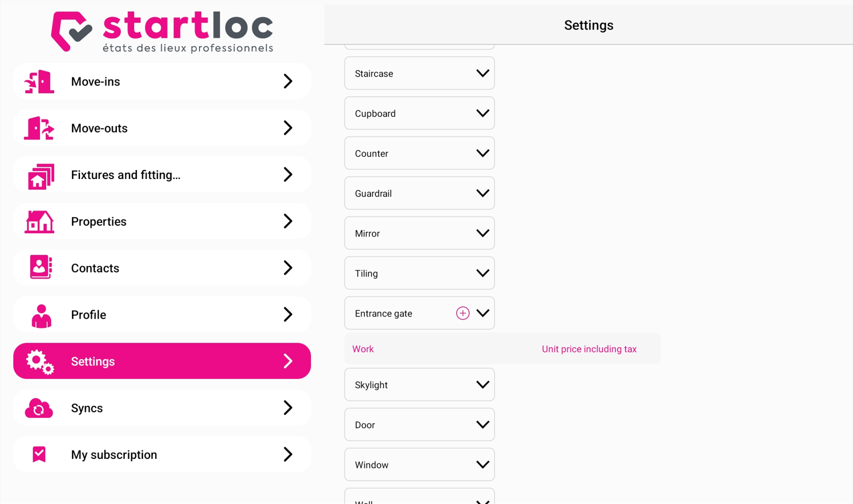The height and width of the screenshot is (504, 853).
Task: Open the Move-outs menu item
Action: coord(162,128)
